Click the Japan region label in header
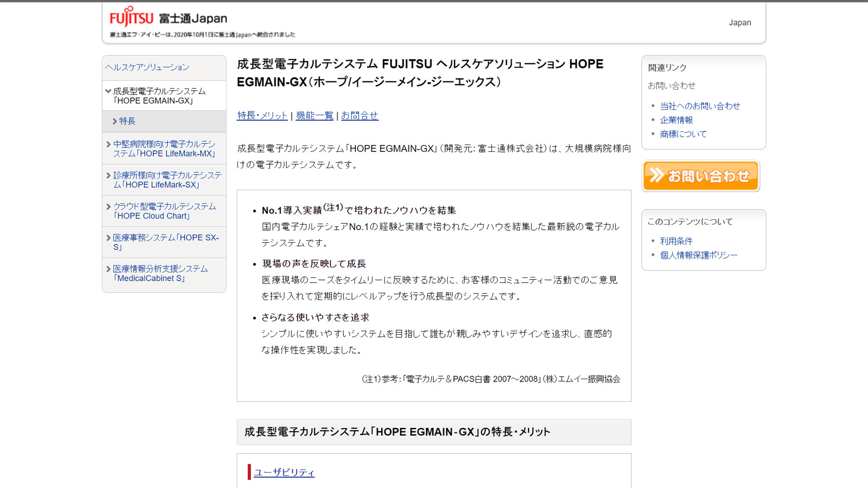Viewport: 868px width, 488px height. [x=740, y=23]
